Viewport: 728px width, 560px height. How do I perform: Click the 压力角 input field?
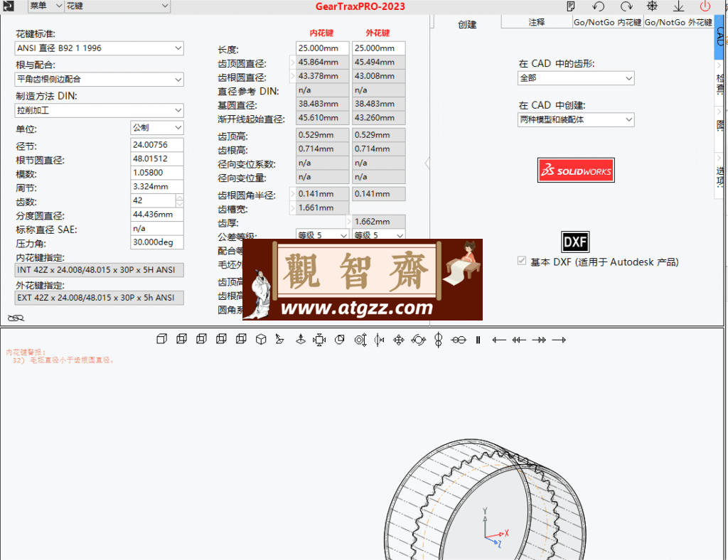[157, 242]
